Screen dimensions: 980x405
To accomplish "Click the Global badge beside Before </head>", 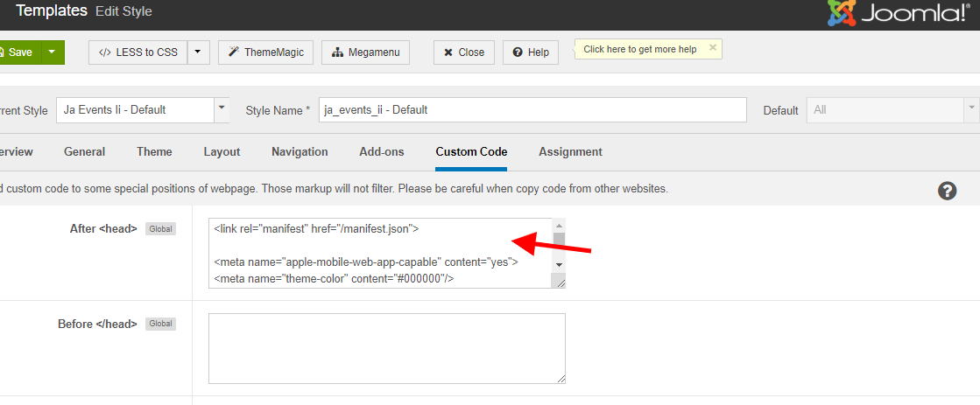I will (x=160, y=324).
